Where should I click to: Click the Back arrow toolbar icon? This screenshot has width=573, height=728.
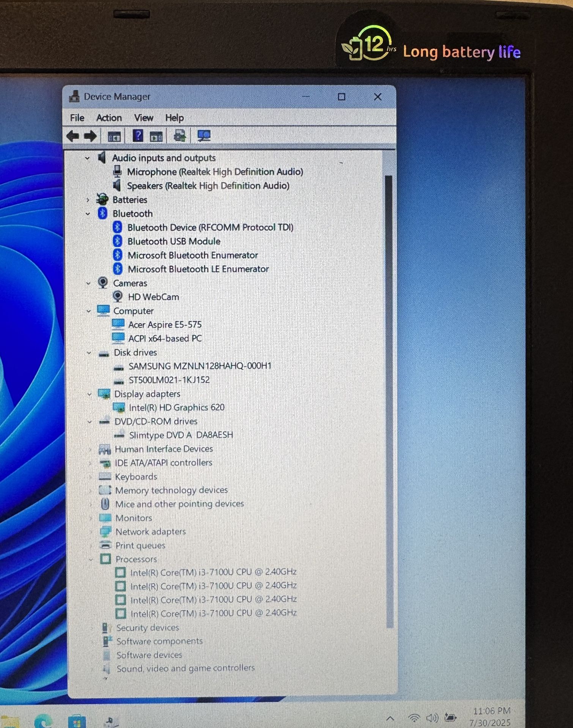pos(72,136)
